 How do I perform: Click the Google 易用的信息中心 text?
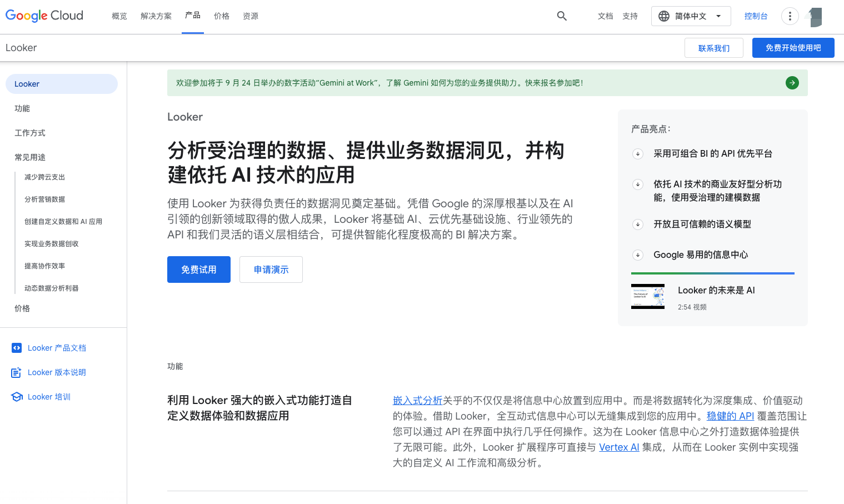[x=701, y=255]
